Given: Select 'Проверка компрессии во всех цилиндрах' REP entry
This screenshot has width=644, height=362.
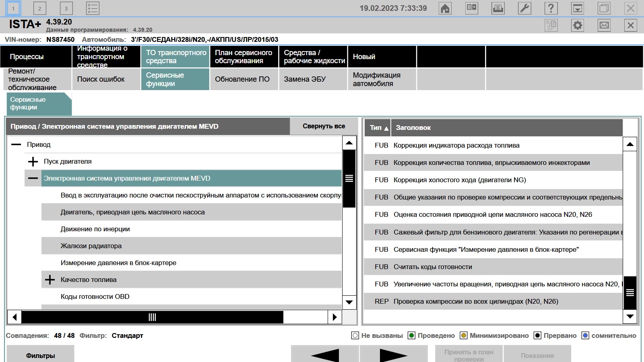Looking at the screenshot, I should (x=493, y=301).
